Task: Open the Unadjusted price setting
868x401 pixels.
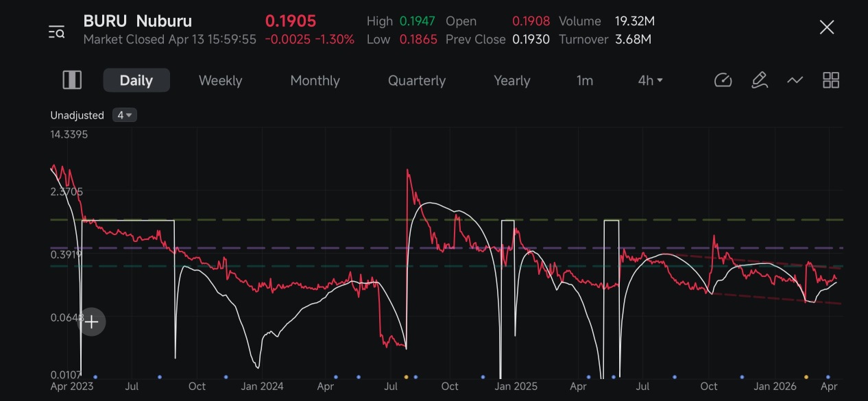Action: pyautogui.click(x=77, y=115)
